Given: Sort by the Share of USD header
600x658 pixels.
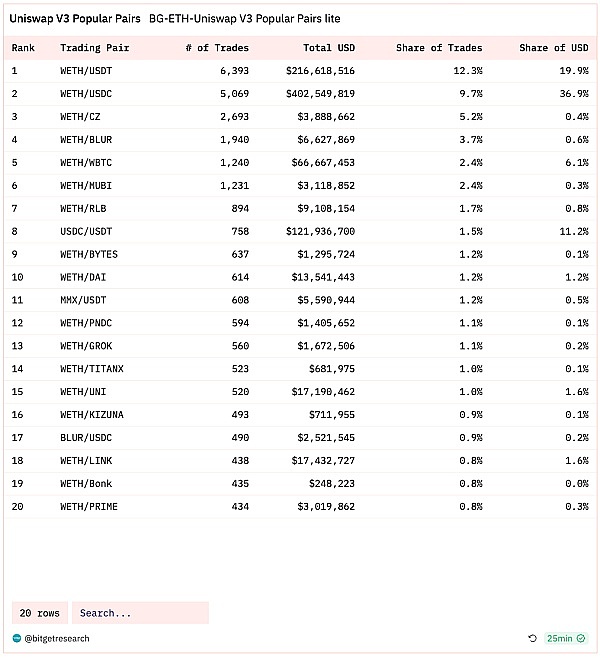Looking at the screenshot, I should click(x=554, y=47).
